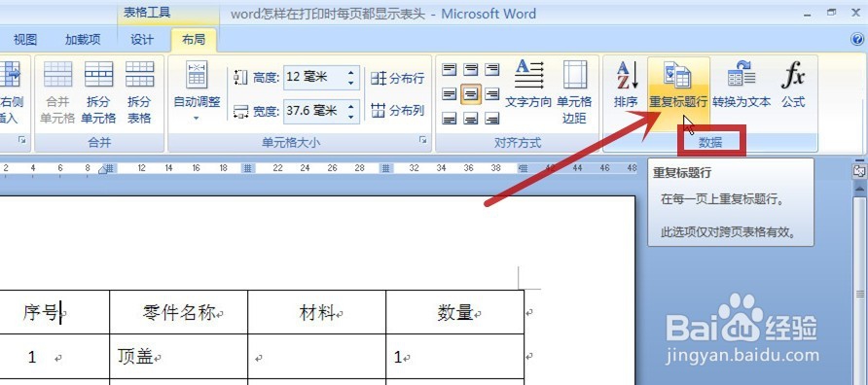Select the align bottom left icon

coord(450,119)
